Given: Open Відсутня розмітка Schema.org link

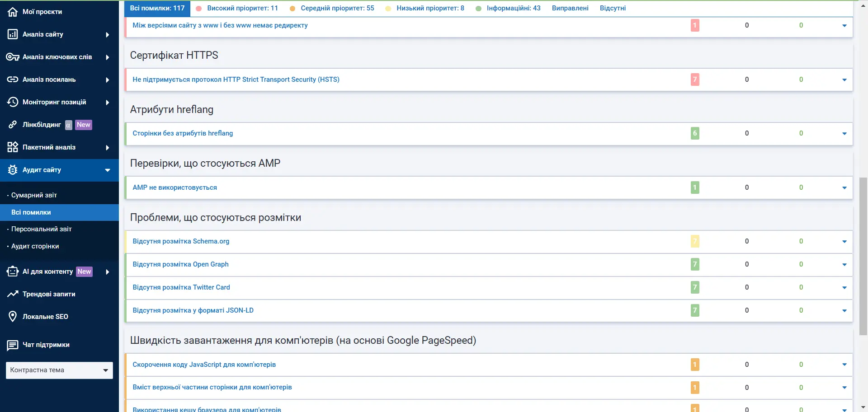Looking at the screenshot, I should pos(181,241).
